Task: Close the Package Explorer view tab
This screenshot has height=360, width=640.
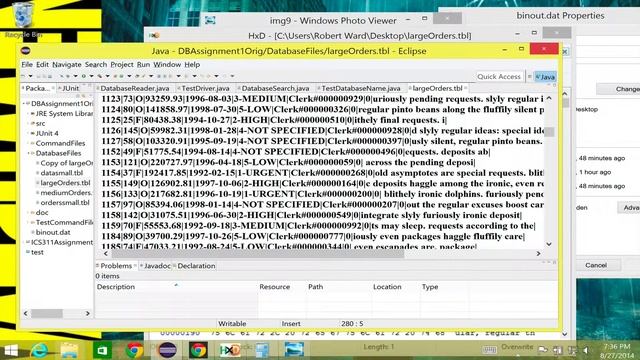Action: point(53,88)
